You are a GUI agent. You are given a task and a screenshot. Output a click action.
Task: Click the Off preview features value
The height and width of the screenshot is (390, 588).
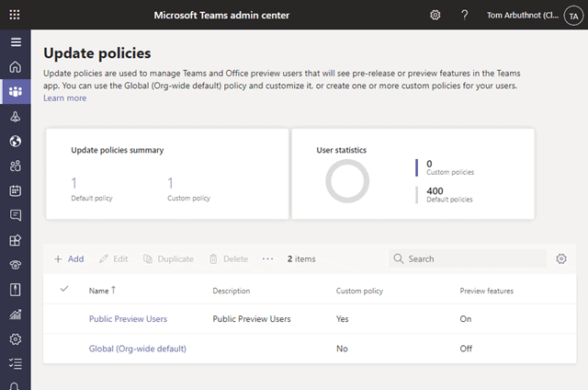click(x=466, y=349)
